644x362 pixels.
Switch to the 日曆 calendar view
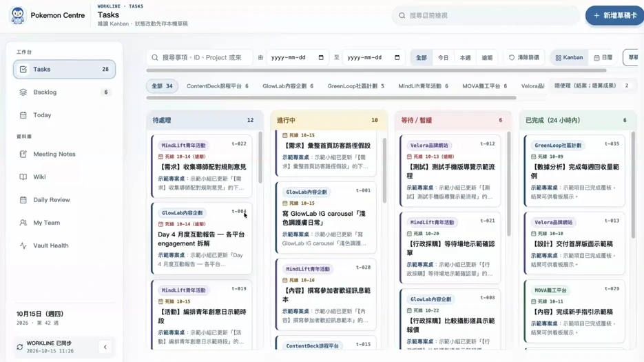603,58
